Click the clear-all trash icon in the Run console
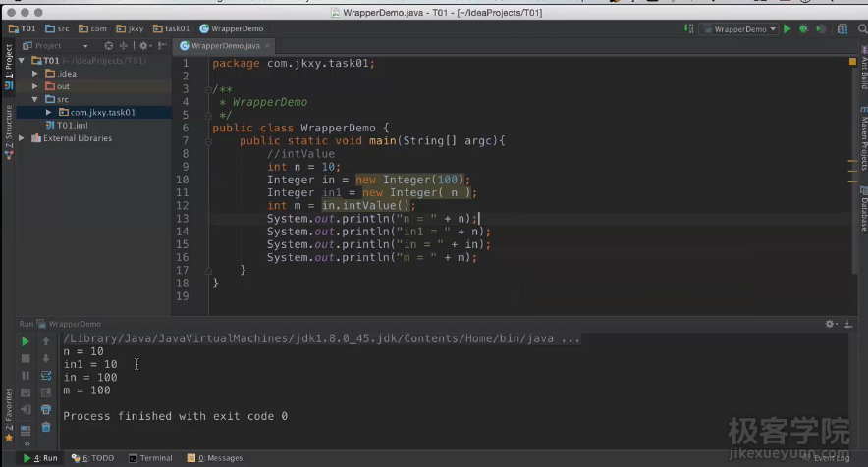This screenshot has height=467, width=868. pos(46,427)
